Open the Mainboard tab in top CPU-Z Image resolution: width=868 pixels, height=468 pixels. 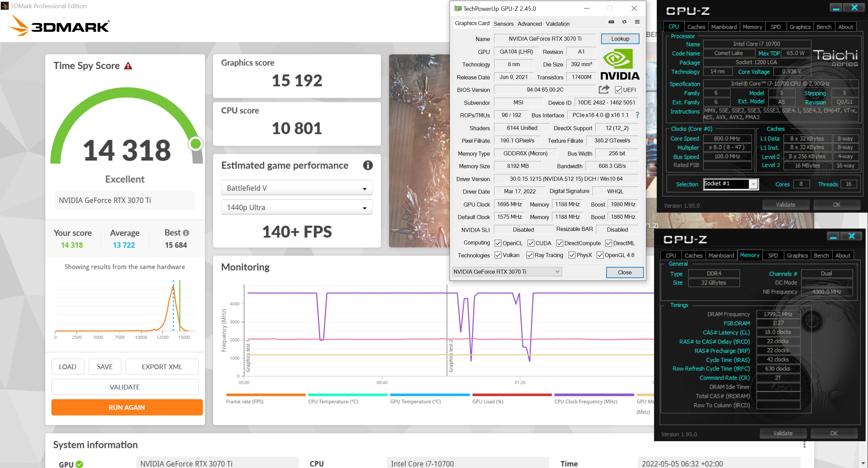click(724, 27)
